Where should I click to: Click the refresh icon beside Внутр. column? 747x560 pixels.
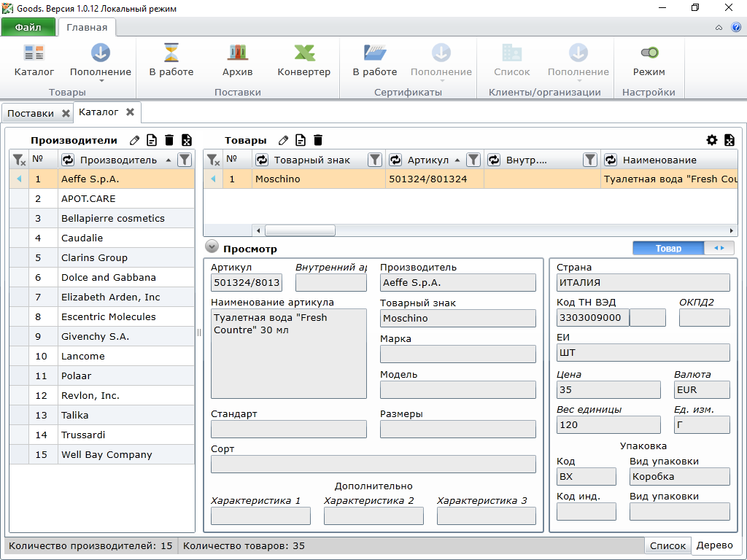point(494,160)
